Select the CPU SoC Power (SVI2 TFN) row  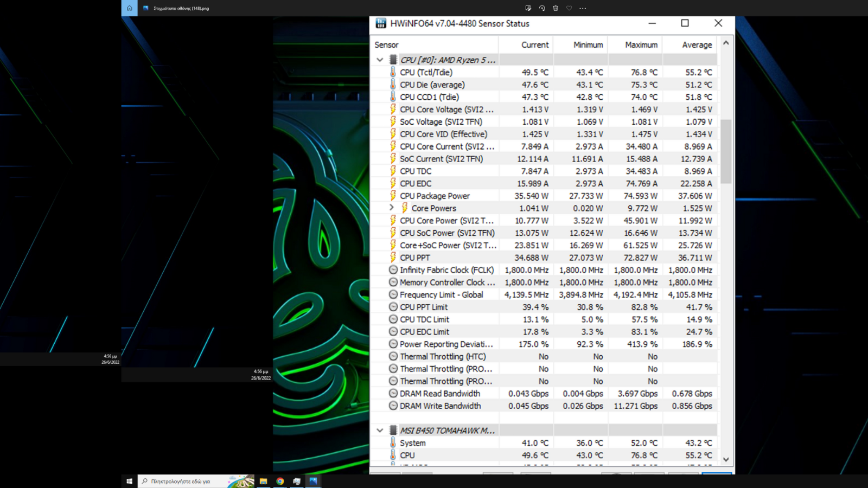(x=544, y=233)
